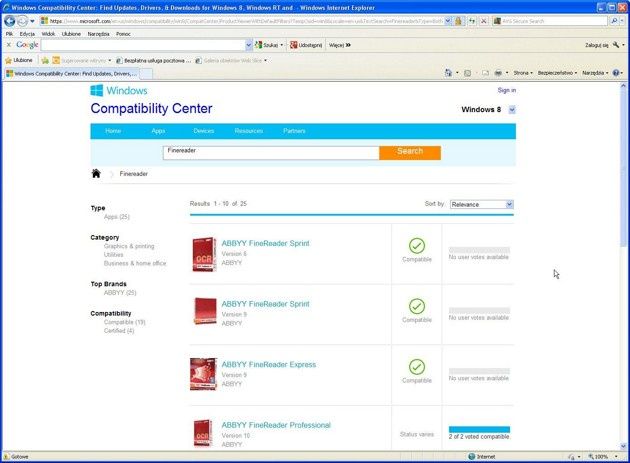Click the Windows logo at page top
This screenshot has width=630, height=463.
click(x=119, y=90)
